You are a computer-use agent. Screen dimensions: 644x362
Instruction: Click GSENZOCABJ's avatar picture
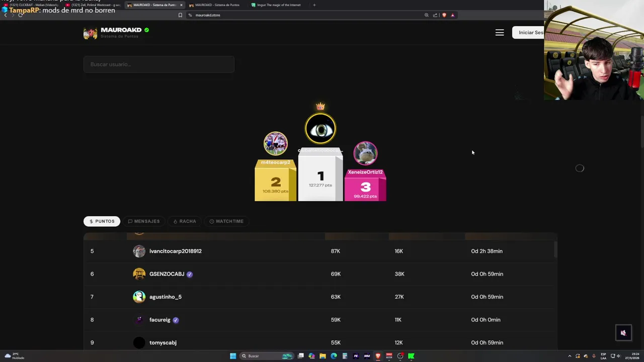(x=139, y=274)
